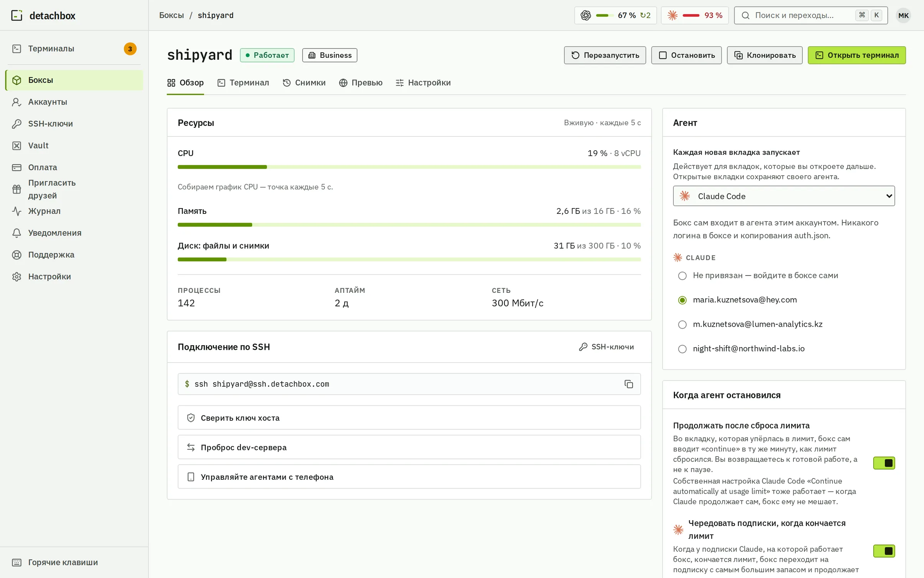Click the Business plan badge
Image resolution: width=924 pixels, height=578 pixels.
click(330, 55)
